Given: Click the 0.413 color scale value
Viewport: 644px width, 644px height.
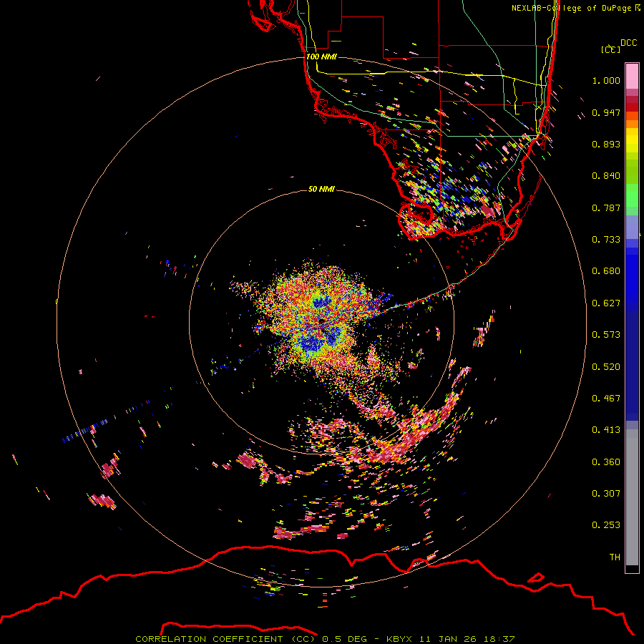Looking at the screenshot, I should click(x=606, y=430).
